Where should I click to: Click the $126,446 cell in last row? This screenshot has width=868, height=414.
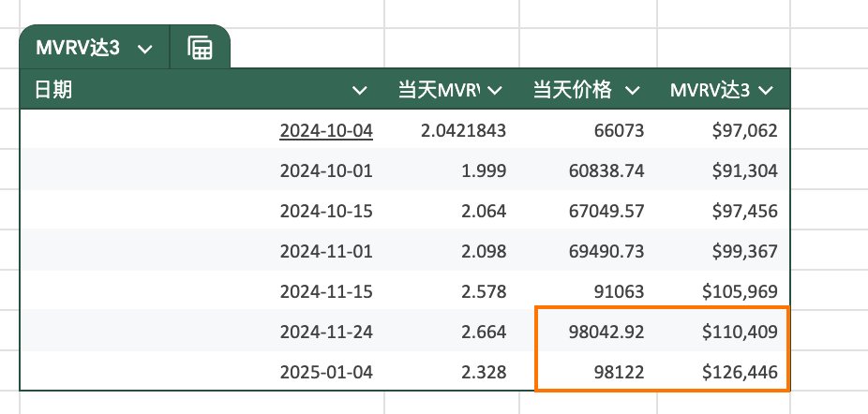[740, 372]
